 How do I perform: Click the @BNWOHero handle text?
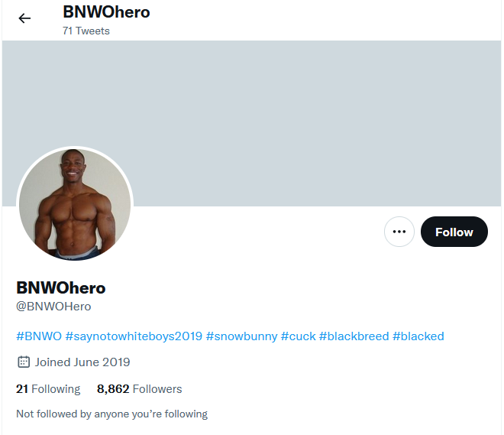(x=53, y=307)
